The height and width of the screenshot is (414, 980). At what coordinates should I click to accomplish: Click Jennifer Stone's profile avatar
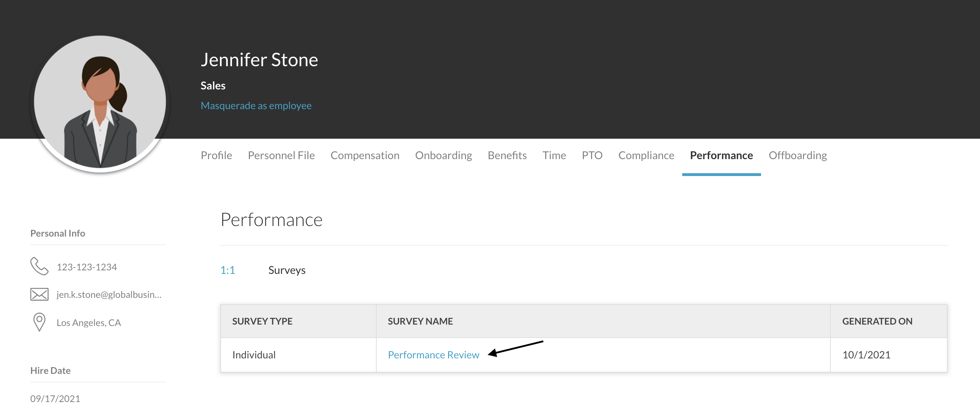[100, 102]
